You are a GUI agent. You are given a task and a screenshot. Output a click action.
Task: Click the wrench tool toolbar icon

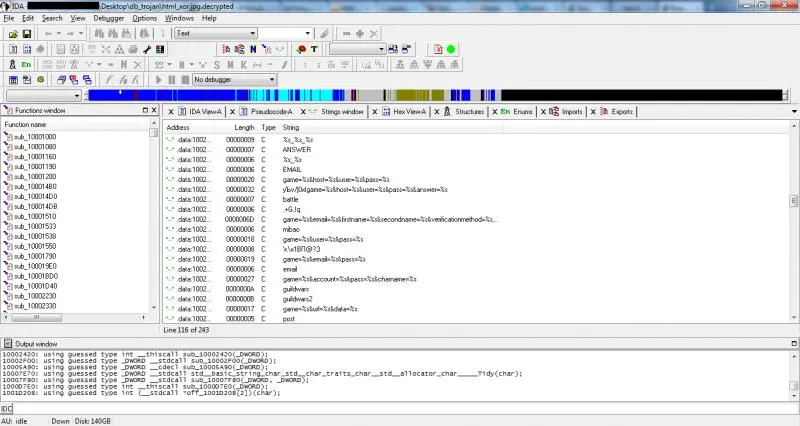[147, 49]
